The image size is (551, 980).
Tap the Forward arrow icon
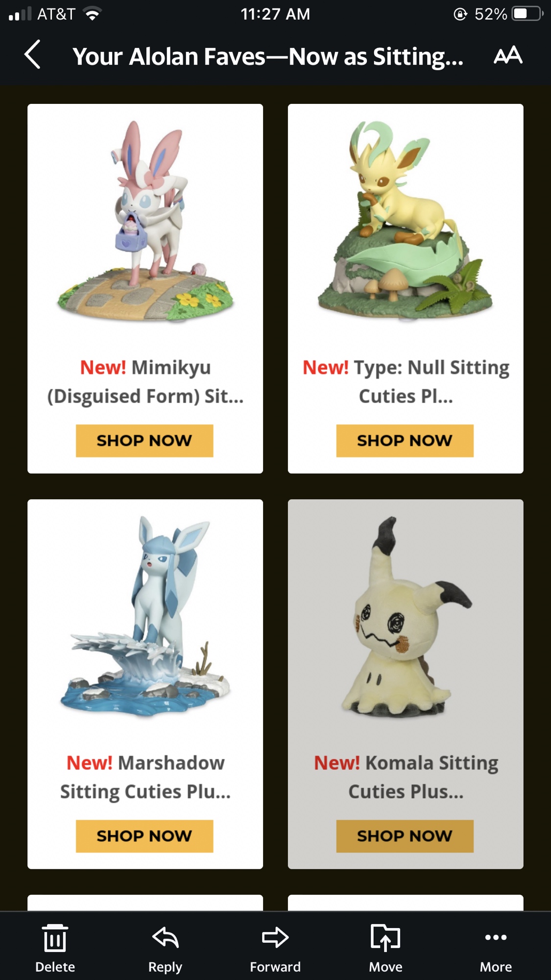(x=275, y=937)
